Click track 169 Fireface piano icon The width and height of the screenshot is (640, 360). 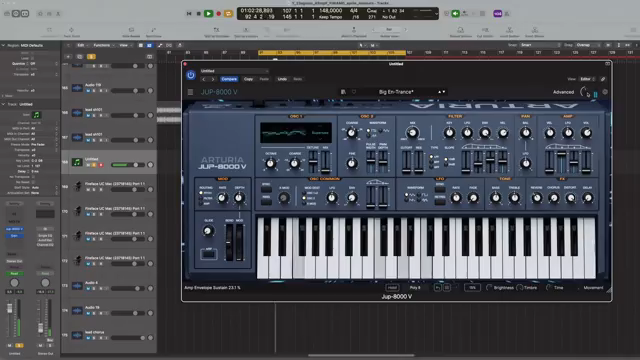[77, 187]
